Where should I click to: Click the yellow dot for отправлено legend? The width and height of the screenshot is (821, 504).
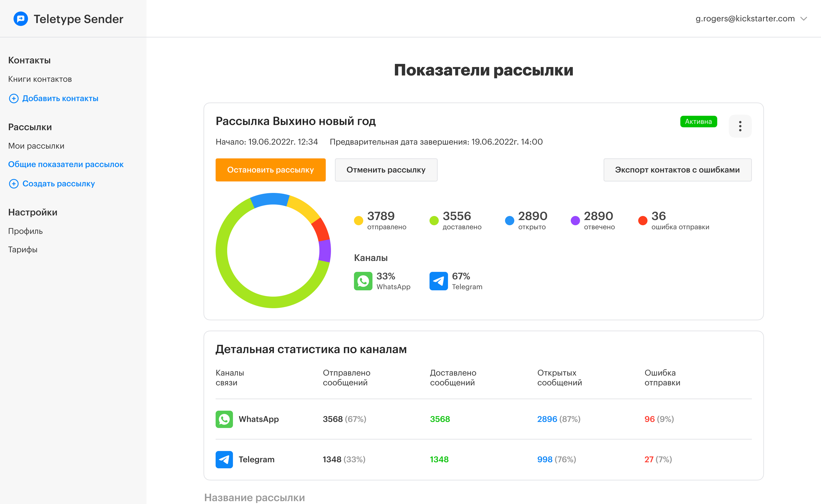click(358, 221)
